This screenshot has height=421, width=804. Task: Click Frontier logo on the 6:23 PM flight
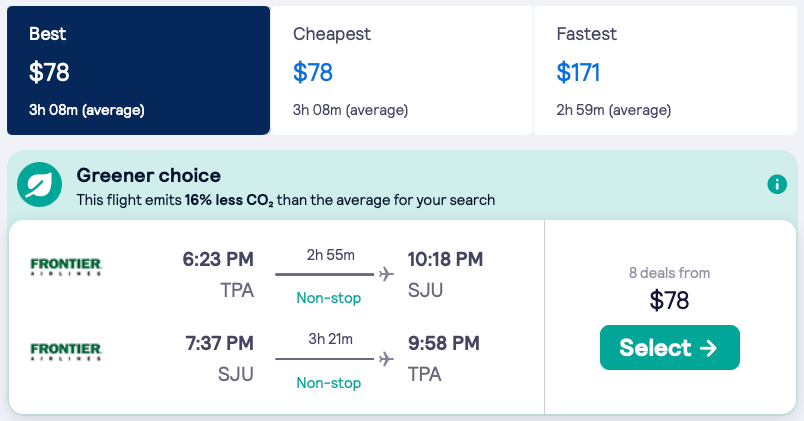point(66,267)
